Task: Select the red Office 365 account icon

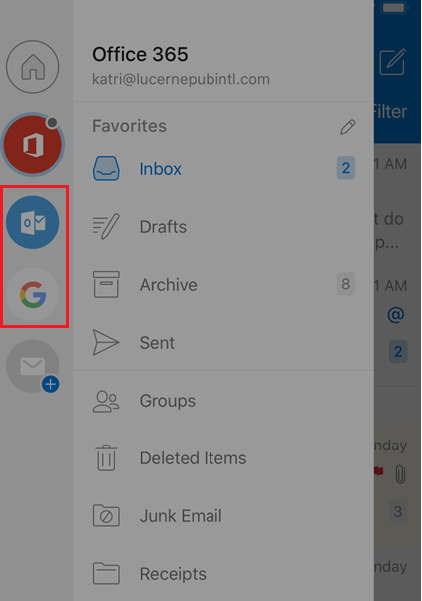Action: click(x=33, y=145)
